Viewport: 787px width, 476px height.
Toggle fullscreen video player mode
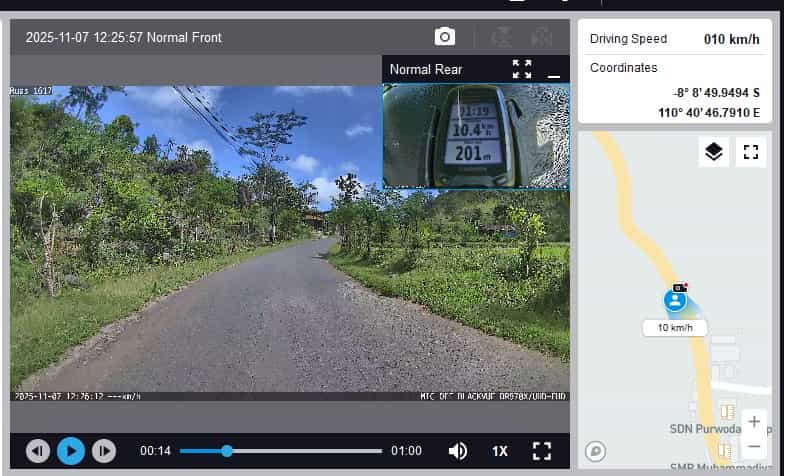(x=541, y=451)
